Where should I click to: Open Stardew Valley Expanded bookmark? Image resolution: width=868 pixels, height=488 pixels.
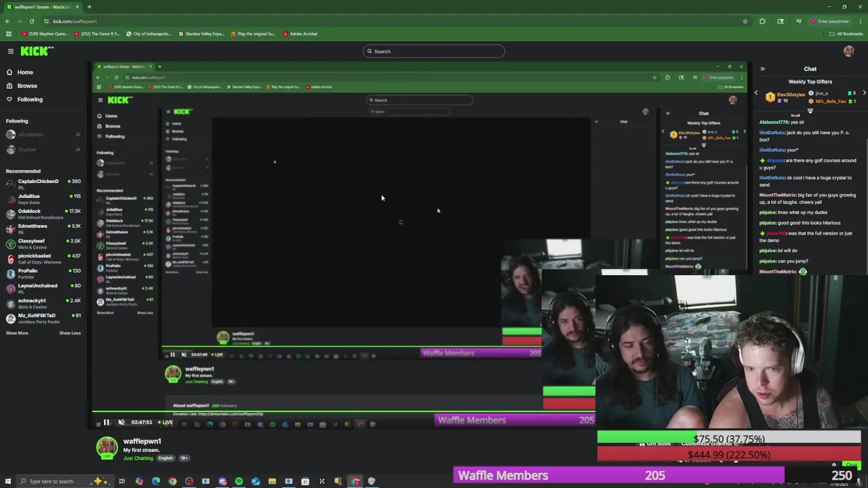pyautogui.click(x=201, y=33)
